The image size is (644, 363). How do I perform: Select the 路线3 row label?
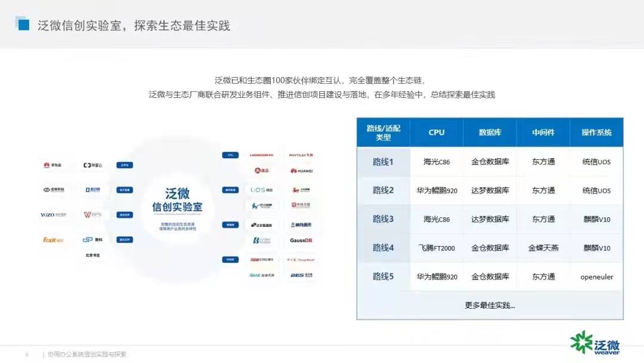[383, 219]
